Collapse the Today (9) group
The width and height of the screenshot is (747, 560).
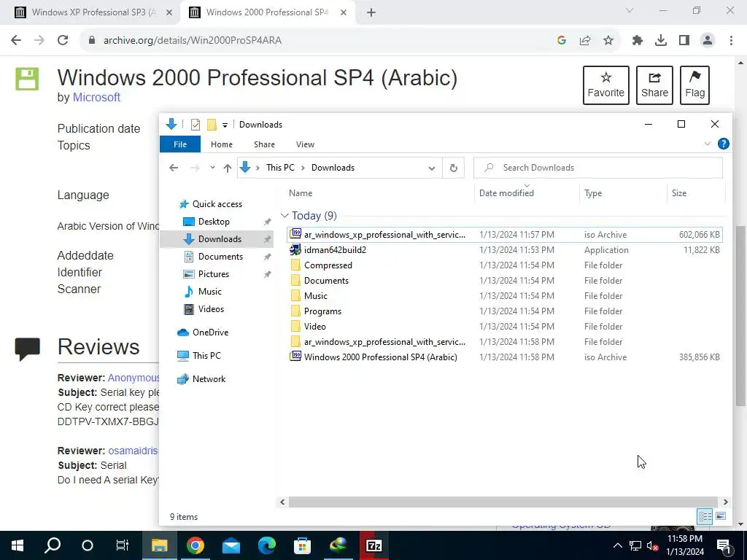click(x=285, y=216)
